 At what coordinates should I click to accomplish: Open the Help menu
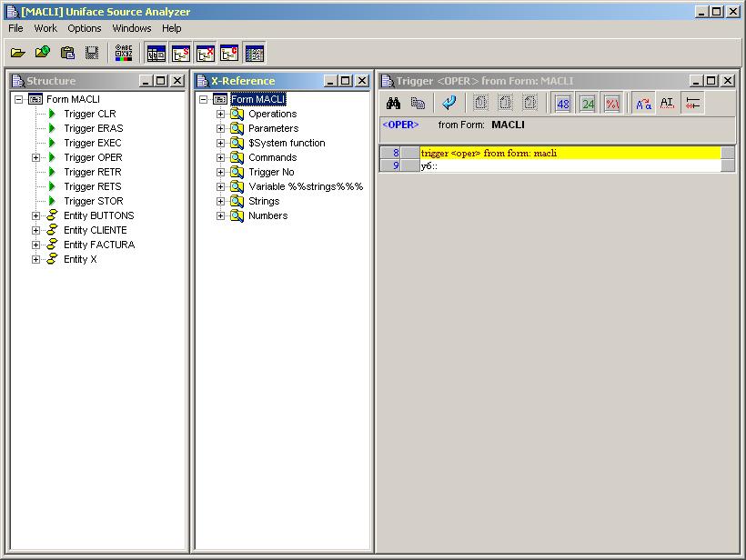pyautogui.click(x=171, y=28)
